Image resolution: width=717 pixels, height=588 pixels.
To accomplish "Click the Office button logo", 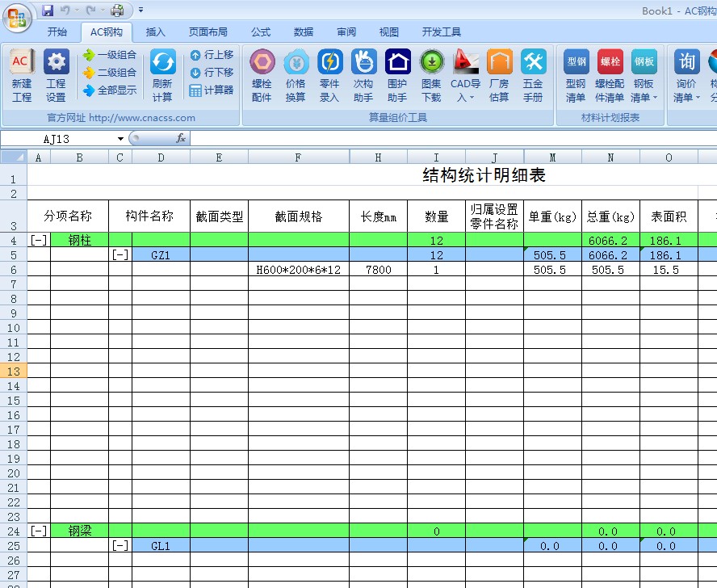I will click(17, 18).
